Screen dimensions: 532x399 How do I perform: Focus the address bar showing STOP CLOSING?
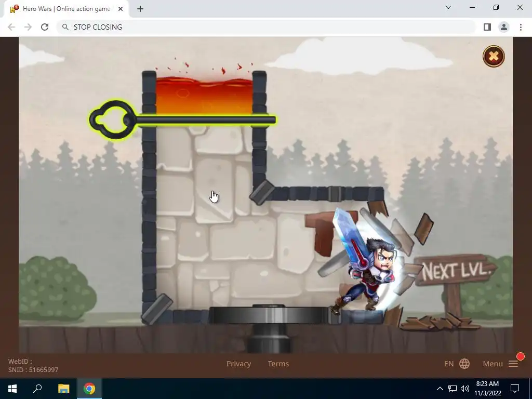[267, 27]
